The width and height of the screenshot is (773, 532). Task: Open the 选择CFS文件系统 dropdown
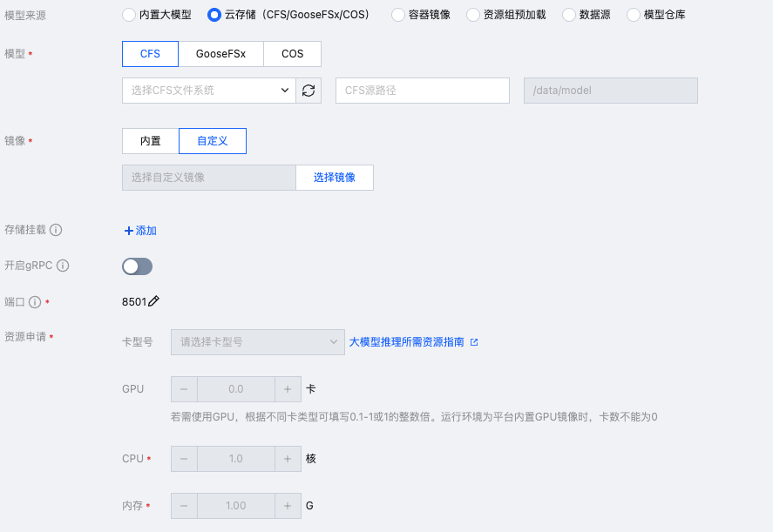209,91
